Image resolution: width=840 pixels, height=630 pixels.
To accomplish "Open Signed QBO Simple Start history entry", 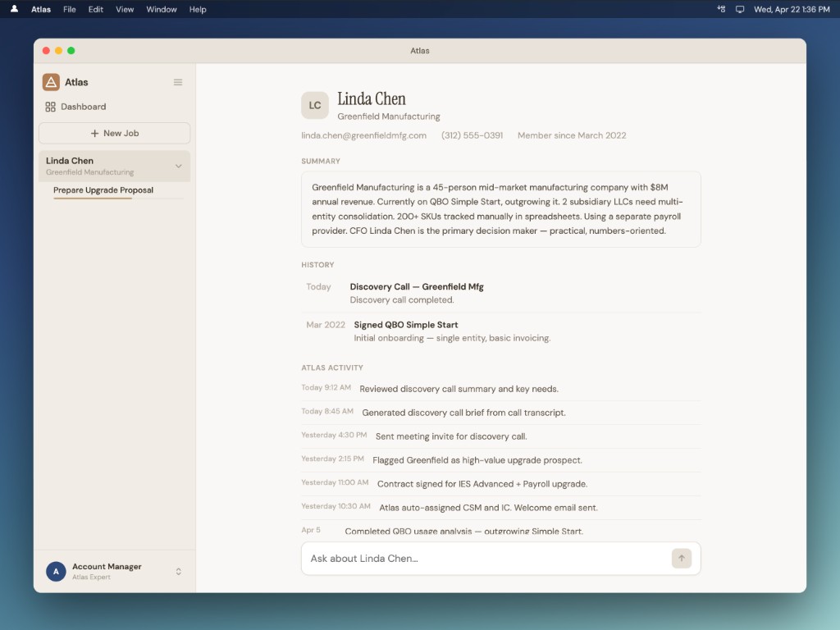I will click(501, 331).
